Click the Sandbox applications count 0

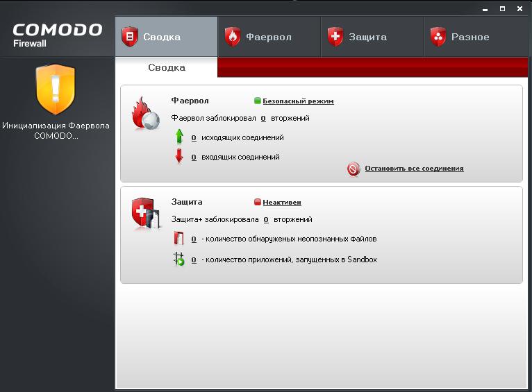tap(194, 260)
